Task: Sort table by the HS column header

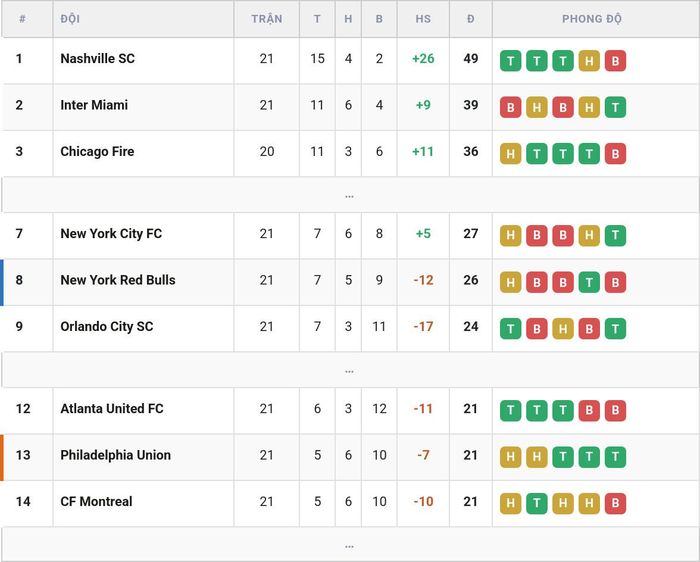Action: point(423,19)
